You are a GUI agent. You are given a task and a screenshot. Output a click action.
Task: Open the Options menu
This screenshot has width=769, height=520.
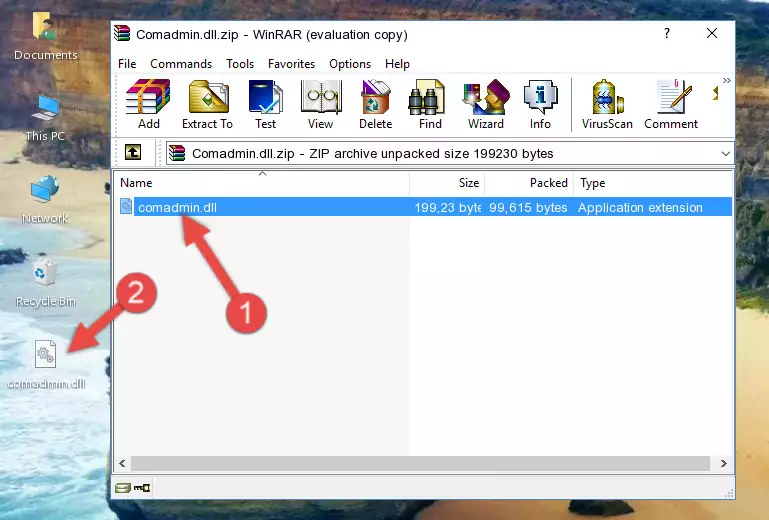point(350,64)
